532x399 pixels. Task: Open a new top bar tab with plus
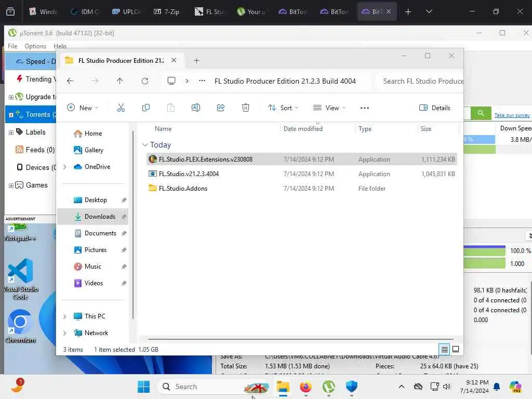tap(408, 11)
